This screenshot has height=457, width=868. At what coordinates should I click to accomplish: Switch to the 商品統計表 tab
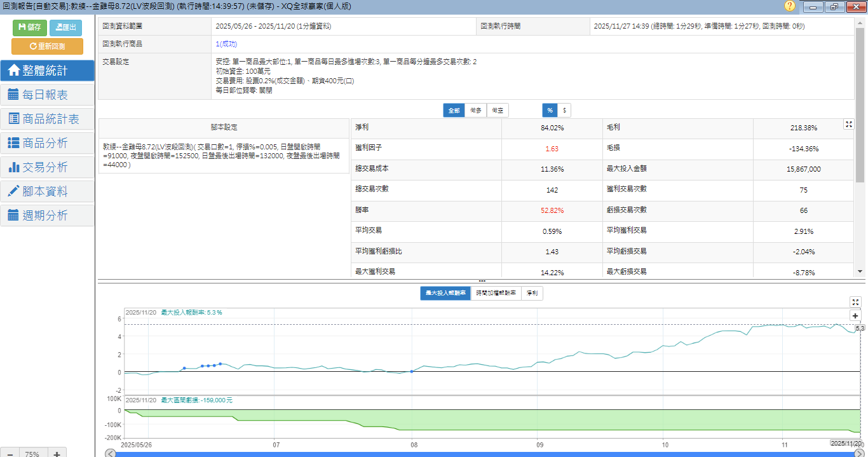point(48,119)
